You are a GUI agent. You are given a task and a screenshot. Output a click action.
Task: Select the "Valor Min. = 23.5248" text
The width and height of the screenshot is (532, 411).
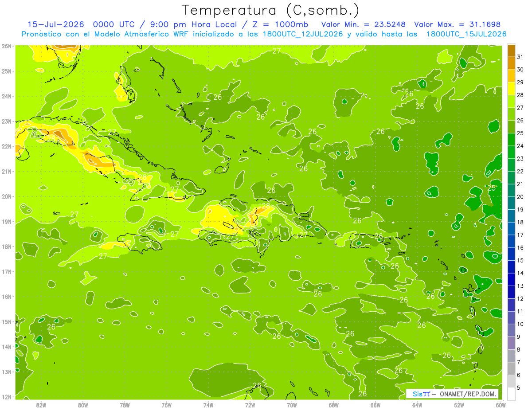(x=363, y=24)
